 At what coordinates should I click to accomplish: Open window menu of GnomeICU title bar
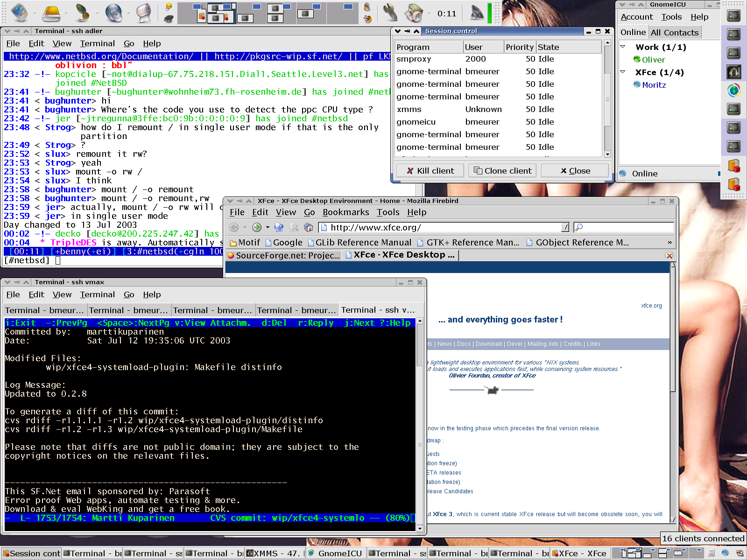pos(622,5)
